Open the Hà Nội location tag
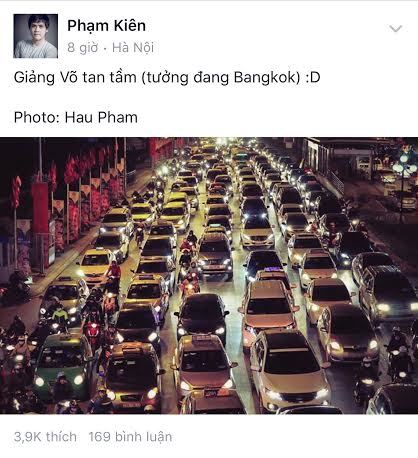The image size is (418, 458). point(133,48)
